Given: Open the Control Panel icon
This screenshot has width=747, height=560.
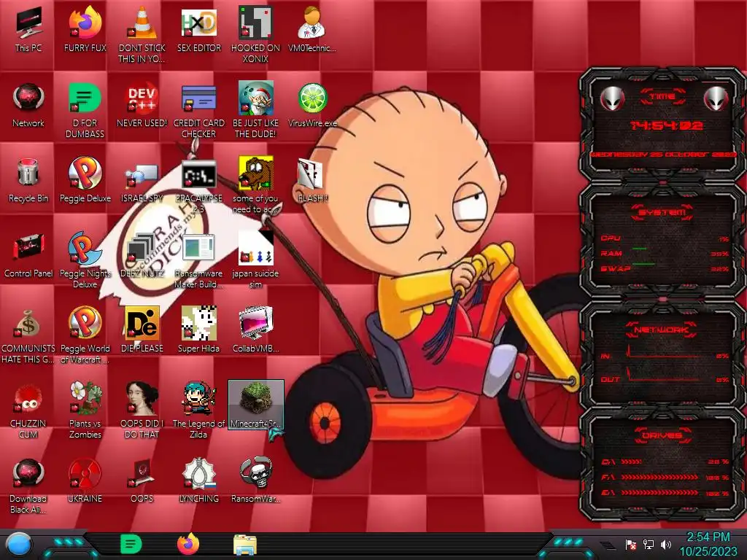Looking at the screenshot, I should pos(28,254).
